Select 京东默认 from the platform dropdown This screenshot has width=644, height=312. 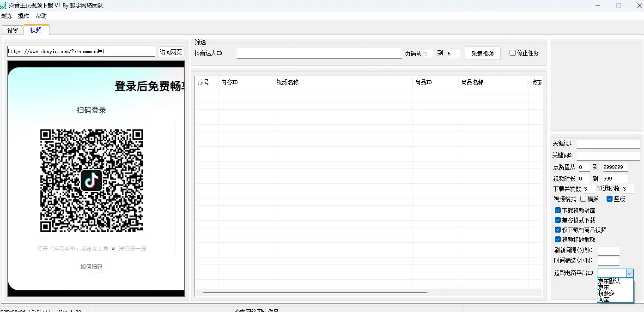pyautogui.click(x=615, y=281)
